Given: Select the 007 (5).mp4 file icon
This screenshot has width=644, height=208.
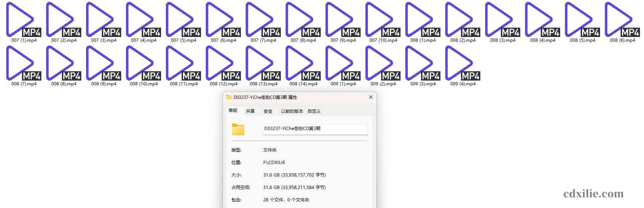Looking at the screenshot, I should (x=183, y=20).
